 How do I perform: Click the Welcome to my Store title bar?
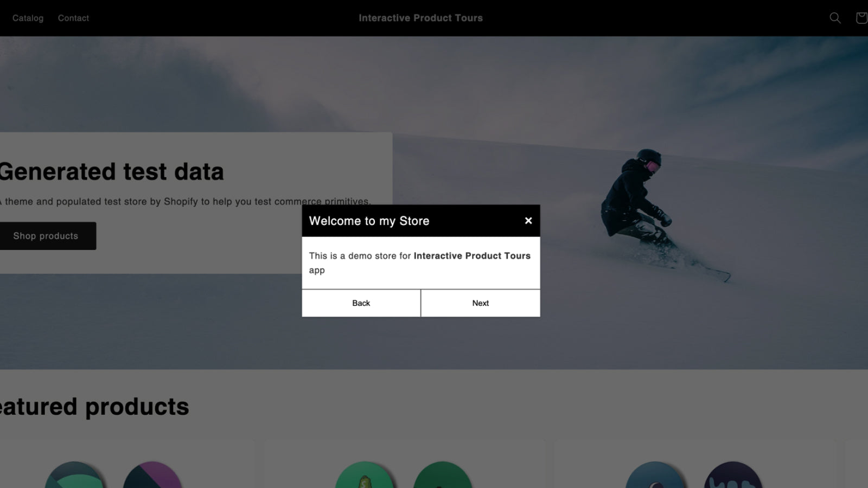tap(369, 221)
